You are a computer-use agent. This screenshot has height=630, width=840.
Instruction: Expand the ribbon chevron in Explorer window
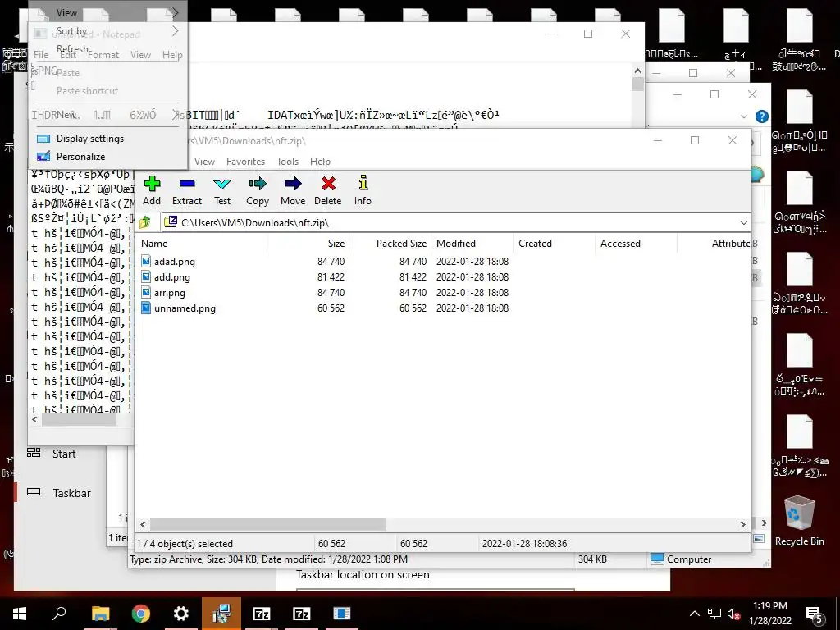point(743,116)
